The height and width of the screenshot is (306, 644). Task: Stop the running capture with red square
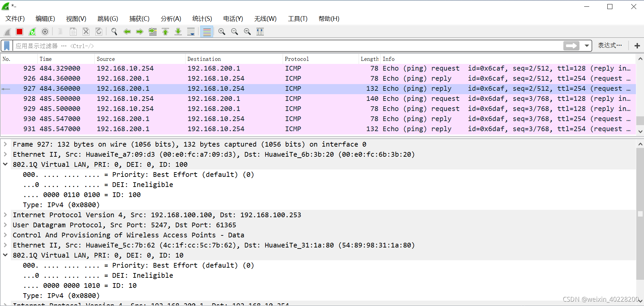(x=19, y=32)
